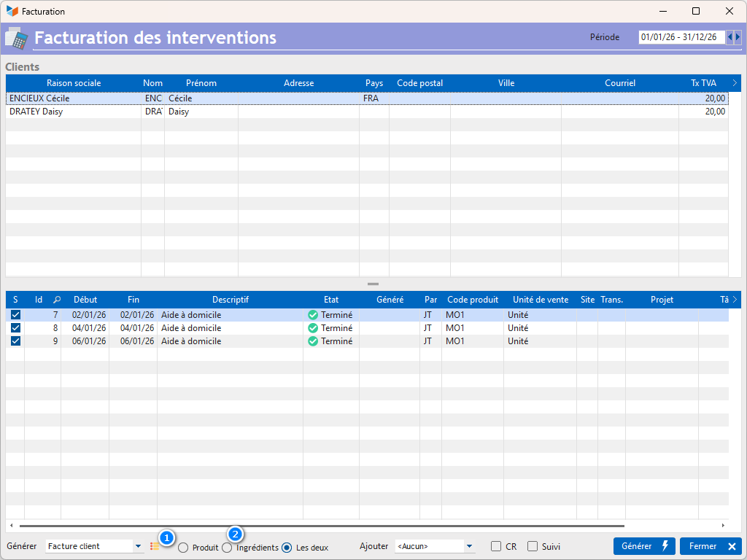Enable the CR checkbox
747x560 pixels.
click(x=496, y=547)
